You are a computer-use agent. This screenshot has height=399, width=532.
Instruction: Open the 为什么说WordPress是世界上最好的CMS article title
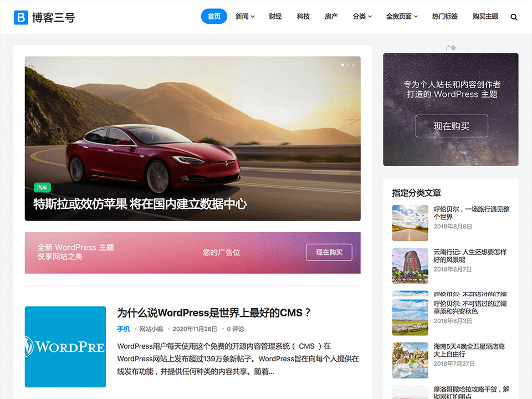pos(214,313)
